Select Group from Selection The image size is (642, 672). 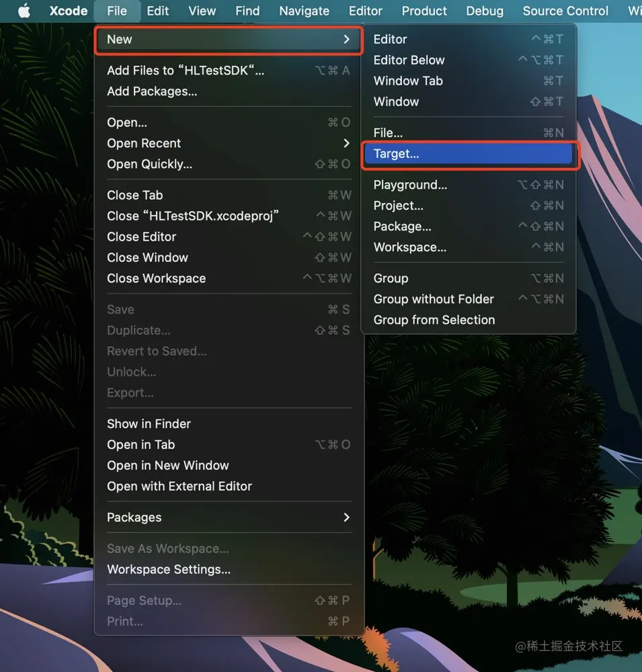(x=469, y=320)
